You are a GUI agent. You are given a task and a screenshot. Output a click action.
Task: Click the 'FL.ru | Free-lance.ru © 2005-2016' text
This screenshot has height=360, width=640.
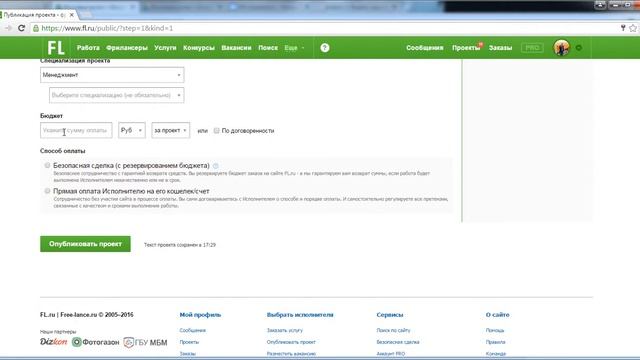(x=87, y=315)
